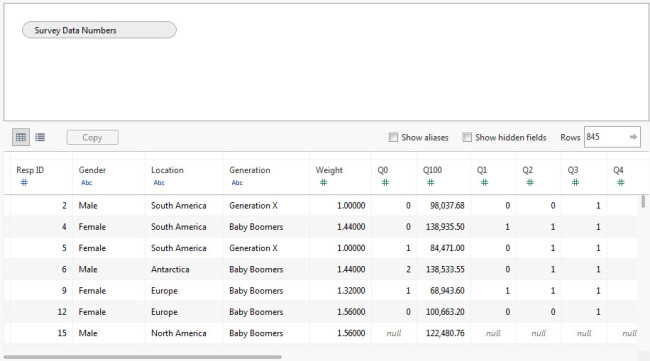Click the horizontal scrollbar thumb
Image resolution: width=650 pixels, height=361 pixels.
143,356
